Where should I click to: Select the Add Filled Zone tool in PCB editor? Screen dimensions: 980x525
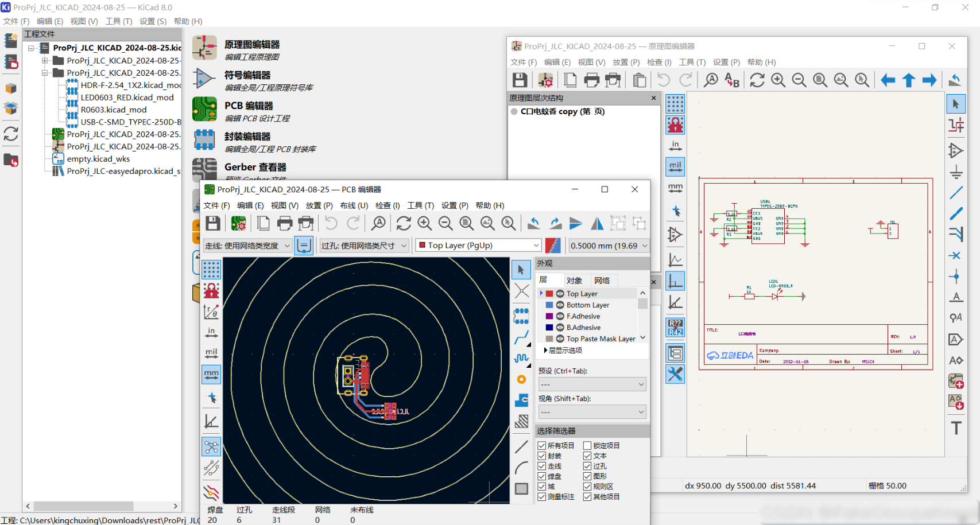[521, 400]
